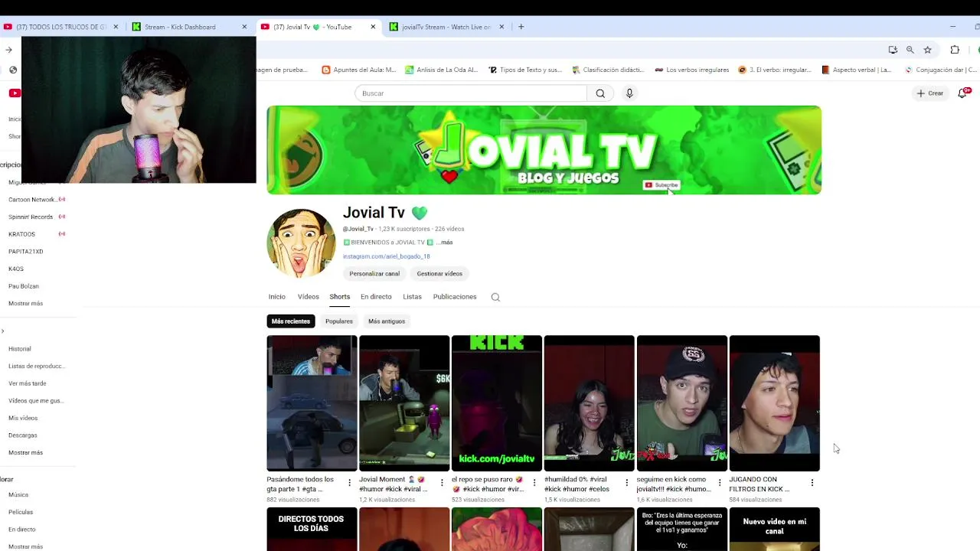Click Personalizar canal button
Image resolution: width=980 pixels, height=551 pixels.
tap(374, 273)
